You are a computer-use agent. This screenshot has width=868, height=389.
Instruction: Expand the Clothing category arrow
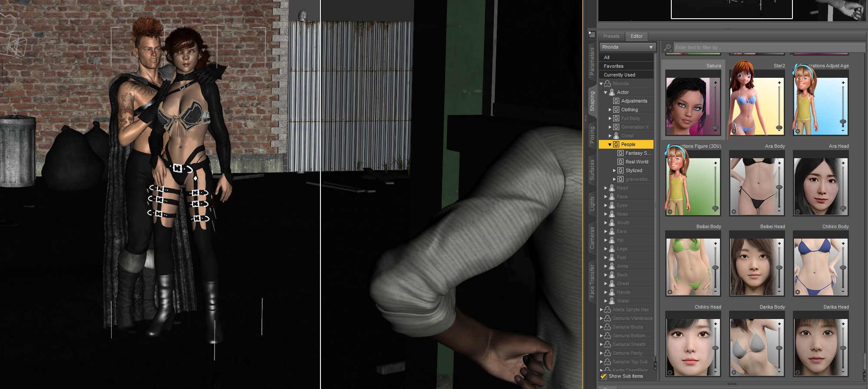click(x=610, y=110)
